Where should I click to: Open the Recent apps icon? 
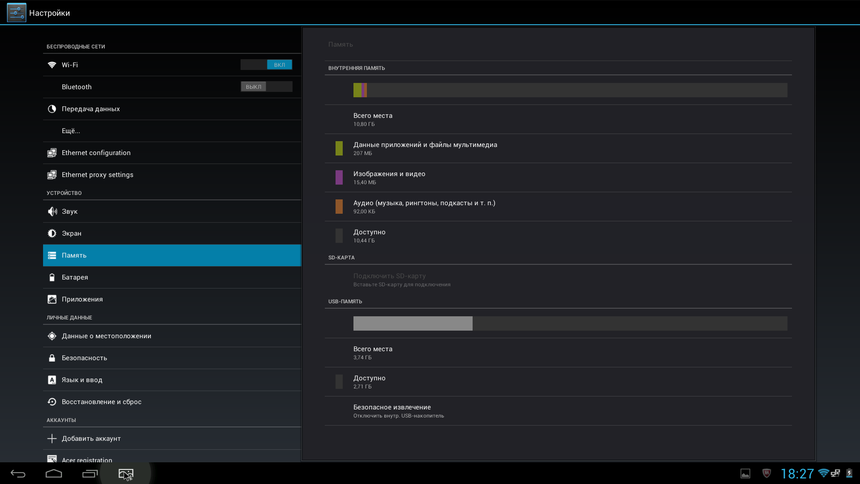point(90,473)
